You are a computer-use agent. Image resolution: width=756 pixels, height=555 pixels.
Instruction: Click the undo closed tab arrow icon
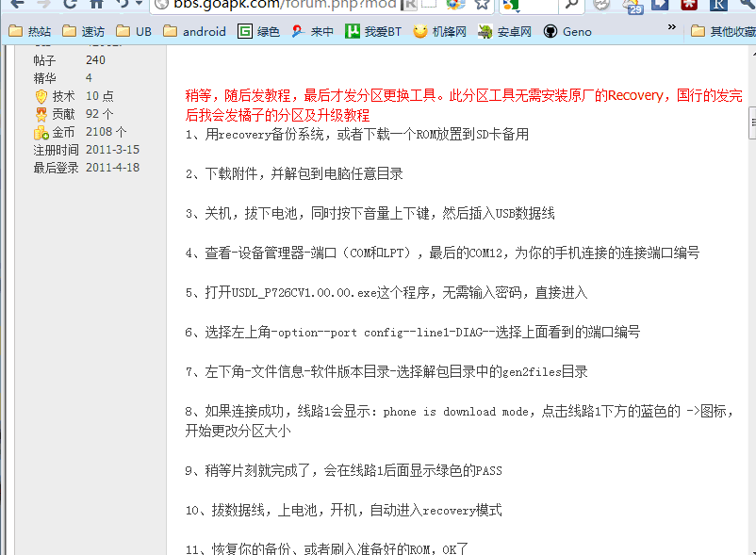(123, 4)
